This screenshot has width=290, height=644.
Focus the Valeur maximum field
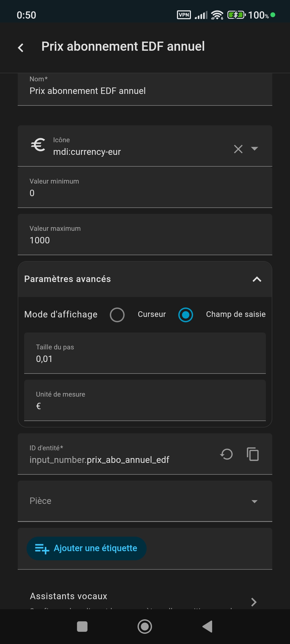pyautogui.click(x=145, y=240)
